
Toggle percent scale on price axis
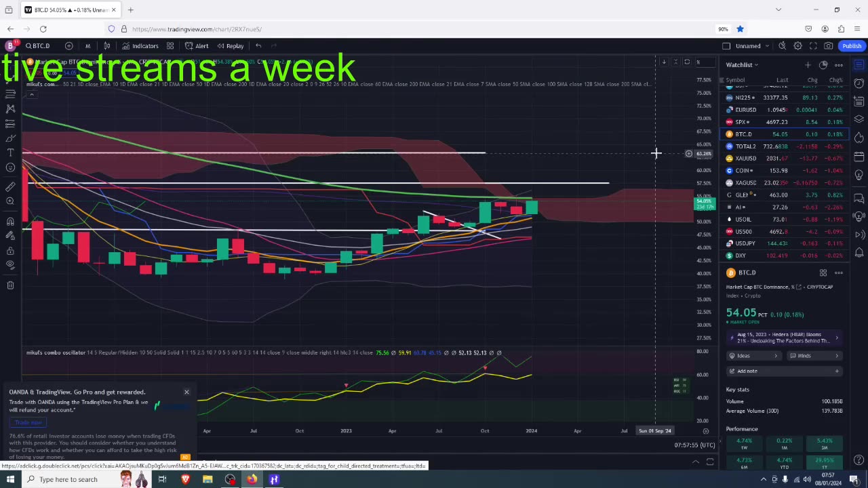698,62
